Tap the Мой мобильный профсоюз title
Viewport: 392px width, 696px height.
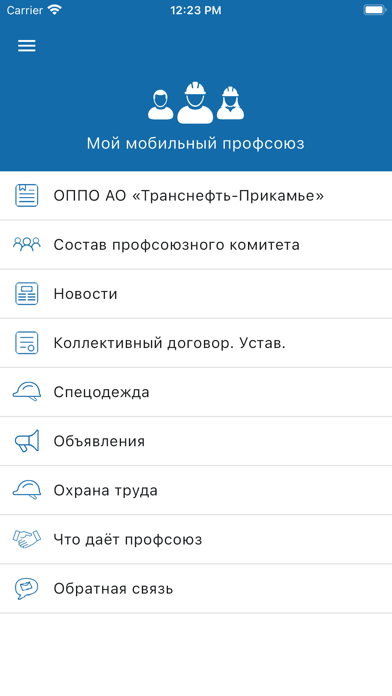[x=196, y=144]
